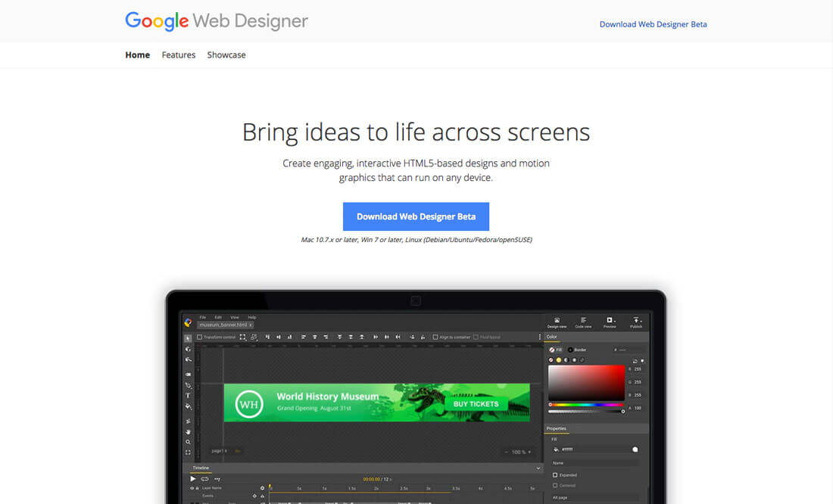833x504 pixels.
Task: Open the Preview dropdown
Action: click(x=610, y=322)
